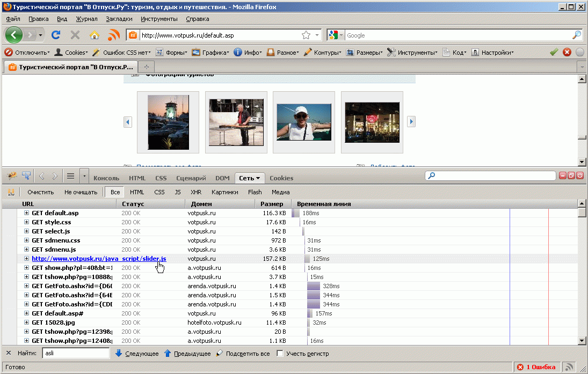Filter requests by Flash

pos(255,192)
